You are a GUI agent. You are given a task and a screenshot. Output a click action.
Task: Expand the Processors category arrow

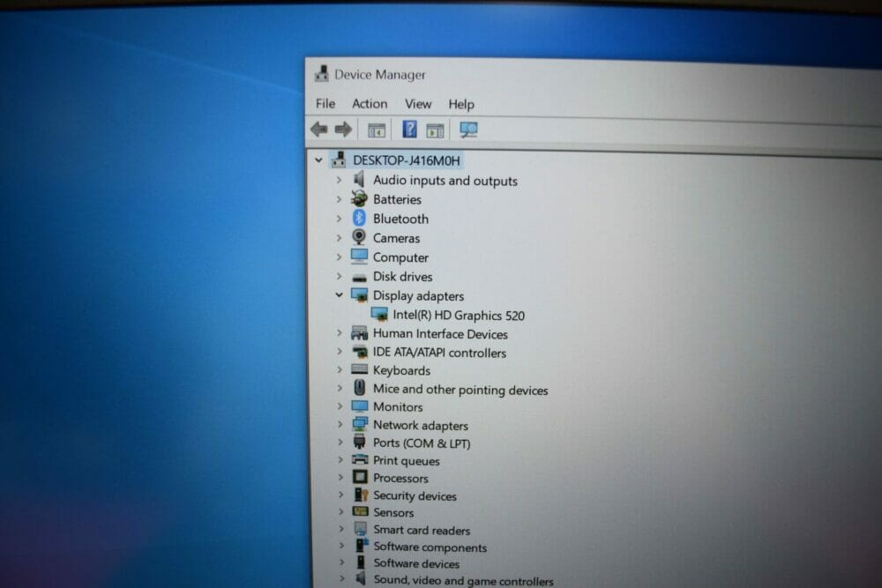(340, 477)
